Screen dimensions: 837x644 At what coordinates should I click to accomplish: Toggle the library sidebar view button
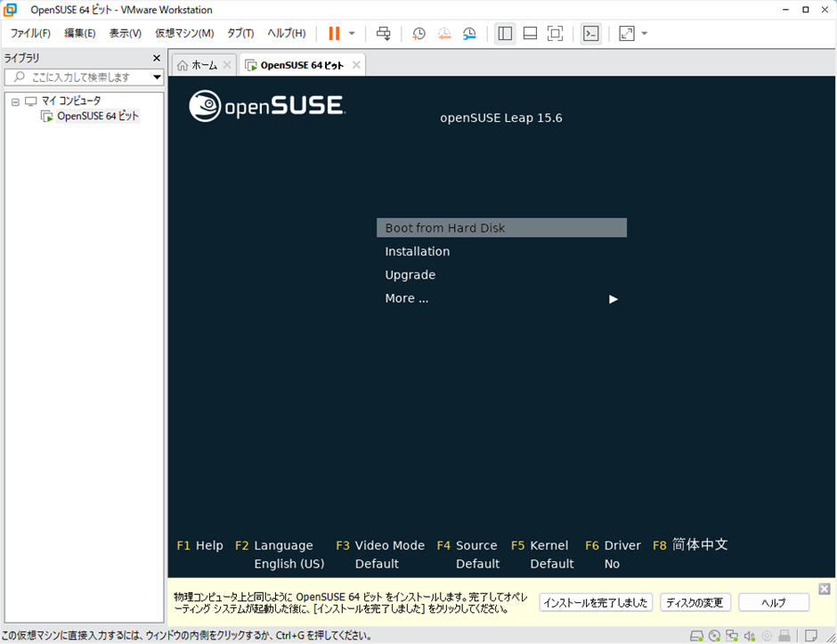click(505, 33)
